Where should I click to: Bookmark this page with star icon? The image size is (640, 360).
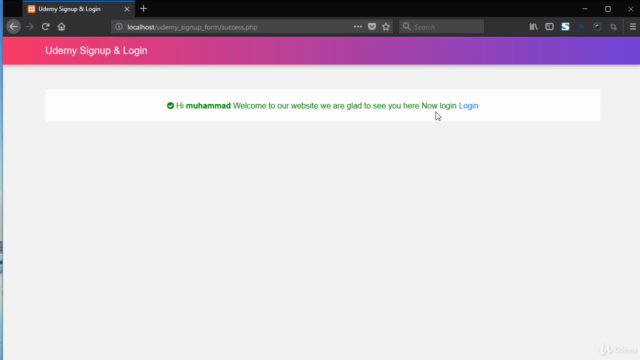coord(386,27)
